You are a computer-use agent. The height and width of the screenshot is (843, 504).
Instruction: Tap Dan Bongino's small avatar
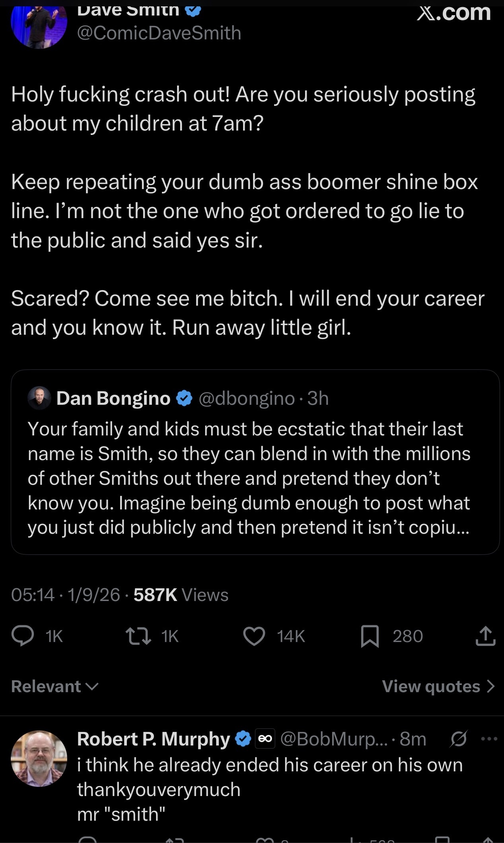point(39,398)
